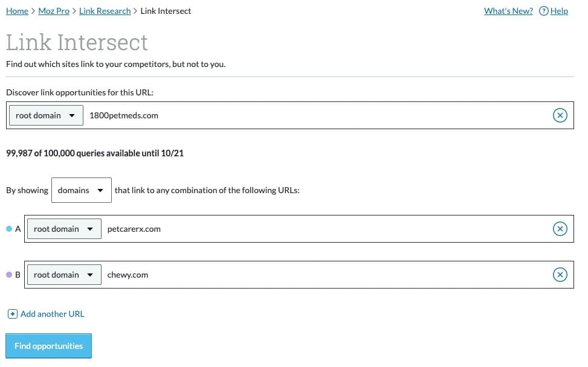Viewport: 588px width, 367px height.
Task: Expand the root domain dropdown for row B
Action: [x=64, y=275]
